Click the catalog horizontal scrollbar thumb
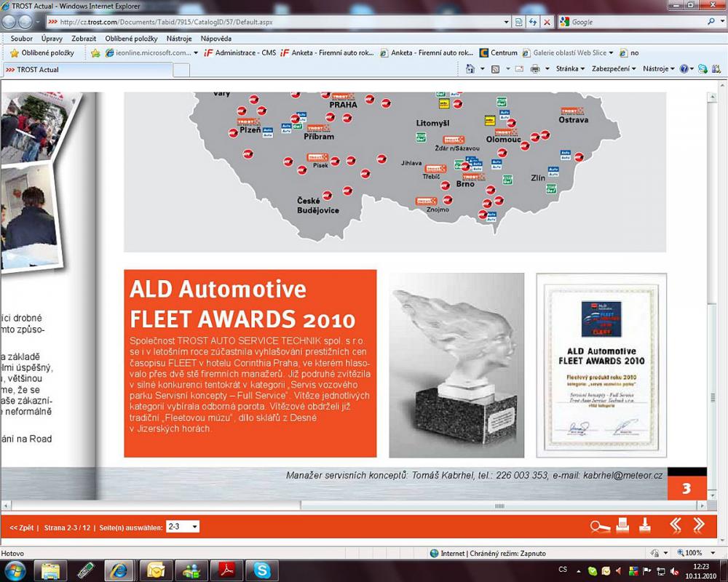 click(x=499, y=506)
